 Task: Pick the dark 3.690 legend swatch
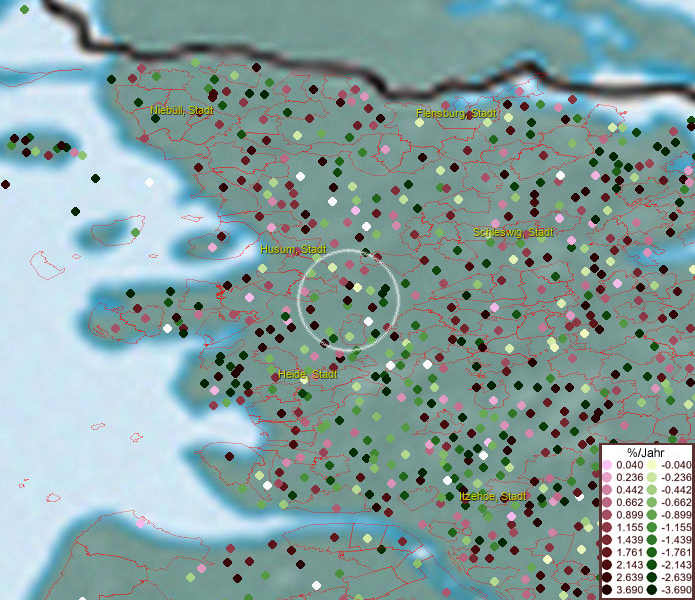point(607,590)
